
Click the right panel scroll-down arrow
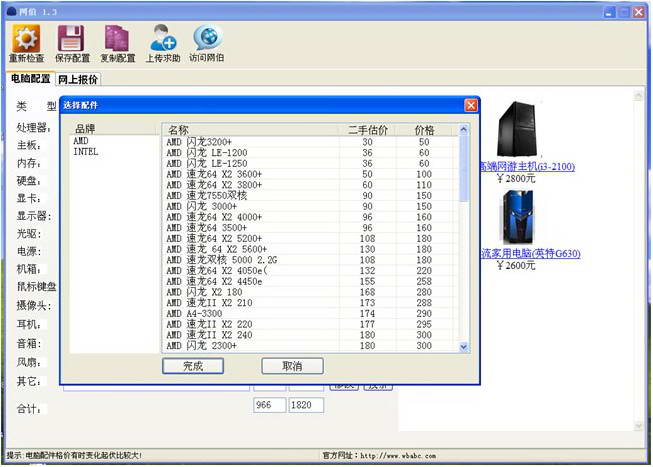click(x=638, y=426)
